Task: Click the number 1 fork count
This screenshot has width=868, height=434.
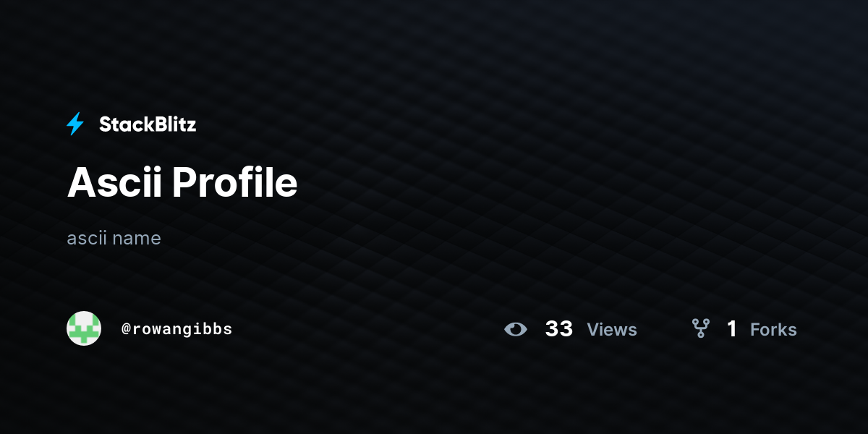Action: 732,329
